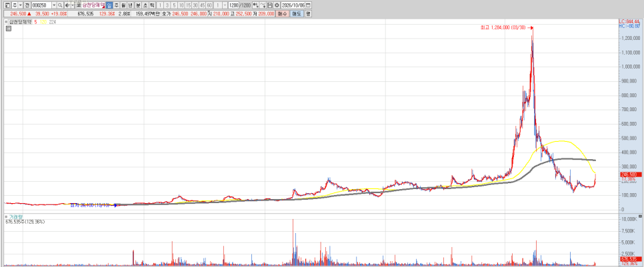Click the current price 246,500
This screenshot has height=267, width=644.
(18, 13)
